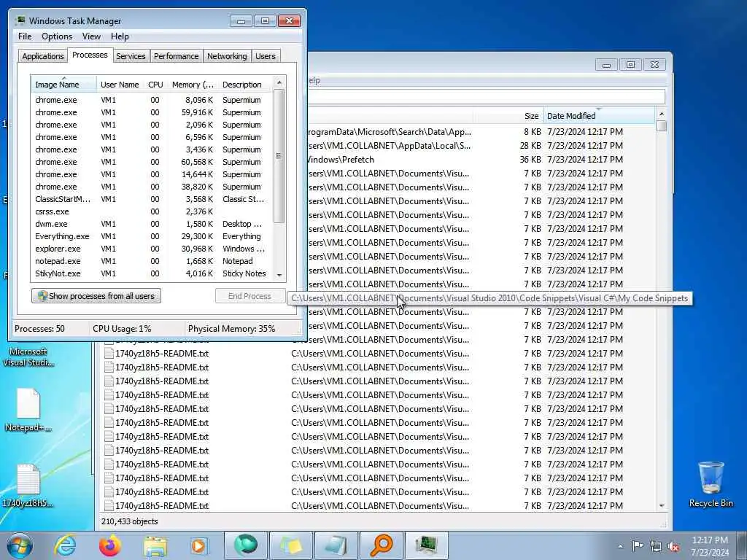Select the Everything.exe process row
747x560 pixels.
(x=152, y=236)
